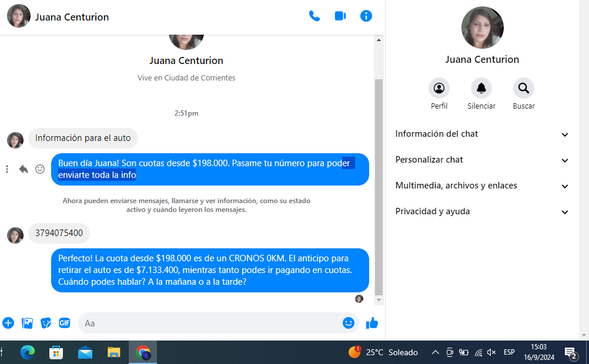Start a voice call with Juana
Screen dimensions: 589x364
(x=314, y=16)
